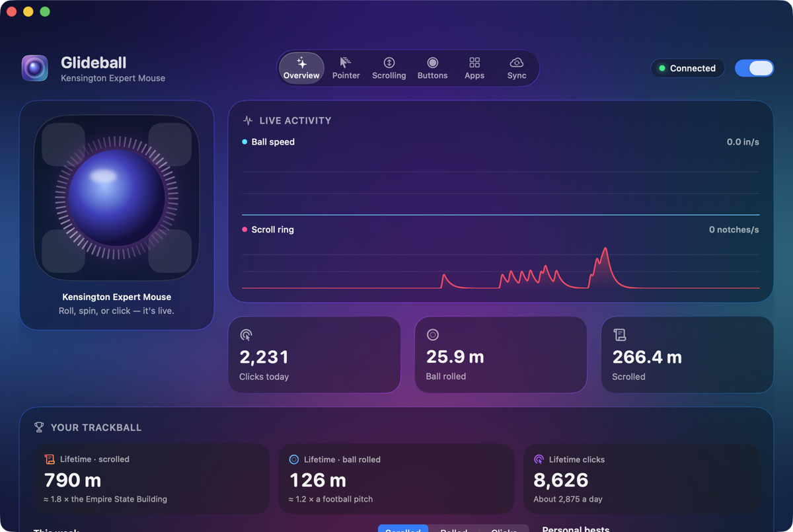793x532 pixels.
Task: Click the yellow minimize window button
Action: pyautogui.click(x=28, y=12)
